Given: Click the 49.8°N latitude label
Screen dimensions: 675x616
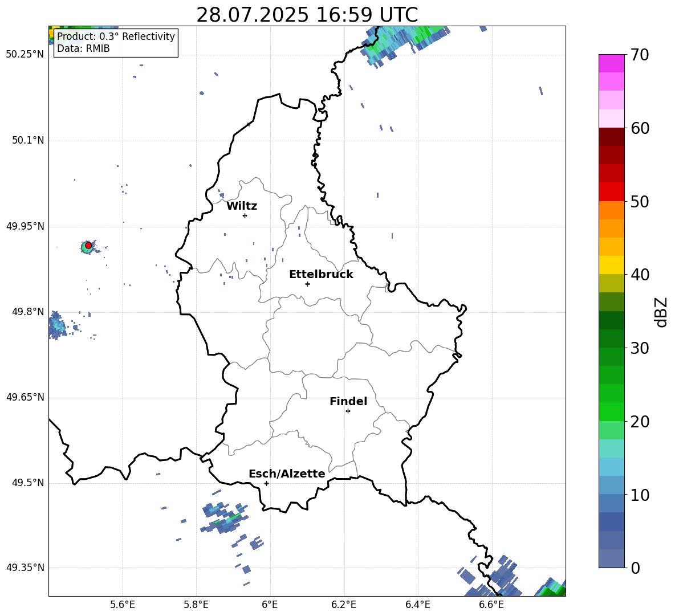Looking at the screenshot, I should [28, 312].
